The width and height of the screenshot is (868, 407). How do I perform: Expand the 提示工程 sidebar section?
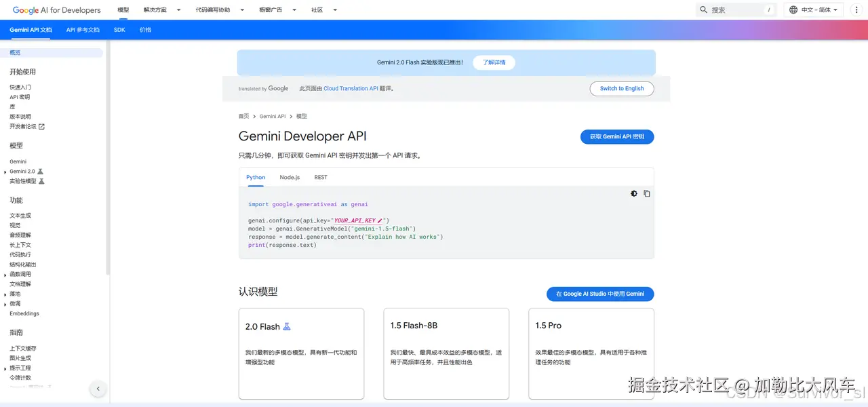click(x=5, y=368)
